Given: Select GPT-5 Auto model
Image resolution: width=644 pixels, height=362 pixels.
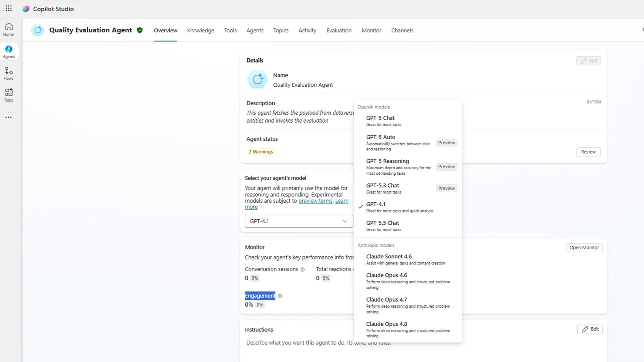Looking at the screenshot, I should [x=408, y=143].
